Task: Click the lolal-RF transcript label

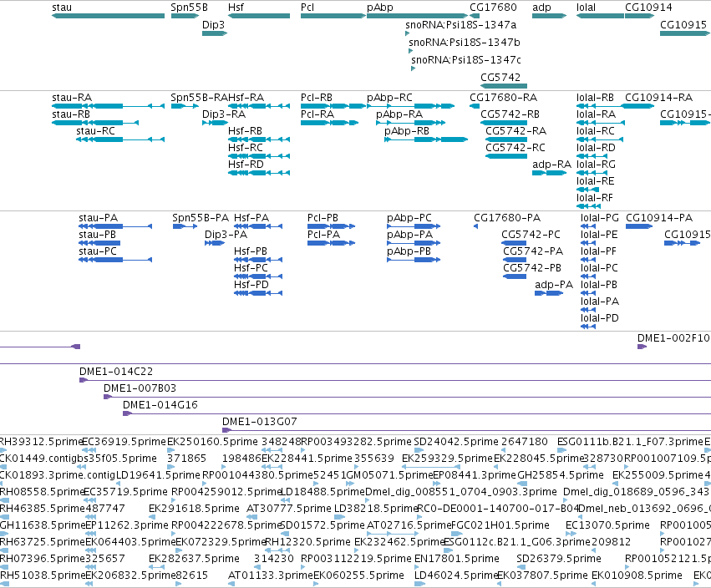Action: tap(595, 198)
